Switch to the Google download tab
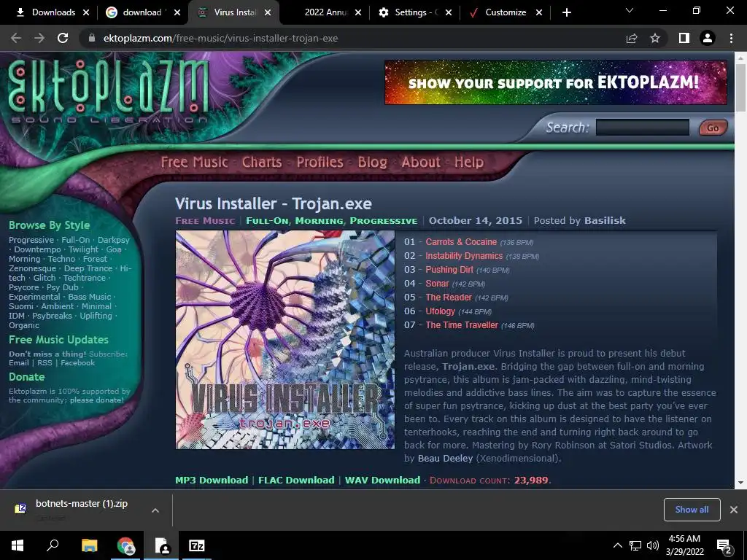 pos(143,12)
